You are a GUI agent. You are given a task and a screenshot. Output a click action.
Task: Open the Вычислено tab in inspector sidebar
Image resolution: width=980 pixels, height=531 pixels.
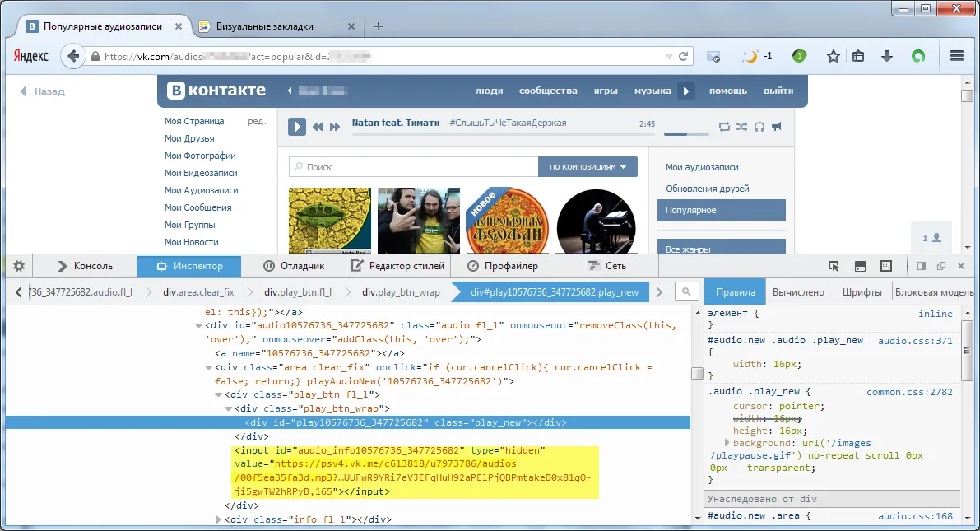(x=797, y=292)
